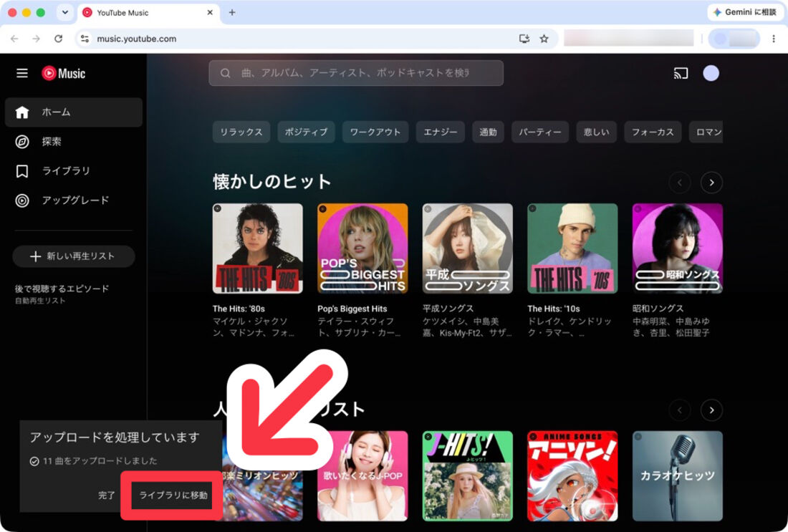
Task: Click previous arrow in second playlist row
Action: tap(679, 410)
